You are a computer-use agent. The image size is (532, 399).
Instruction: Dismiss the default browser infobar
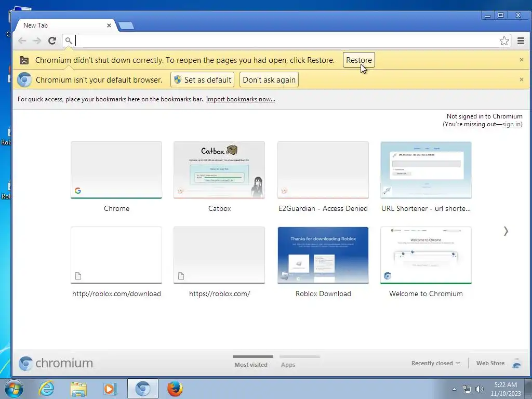(522, 79)
